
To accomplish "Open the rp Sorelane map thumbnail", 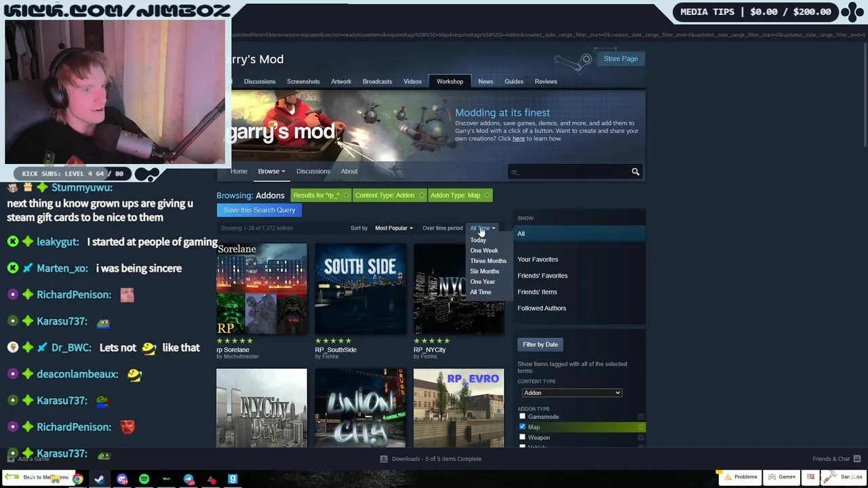I will coord(262,289).
